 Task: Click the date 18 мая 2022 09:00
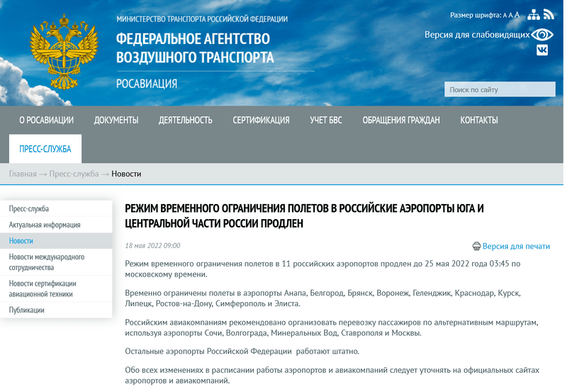pyautogui.click(x=152, y=246)
